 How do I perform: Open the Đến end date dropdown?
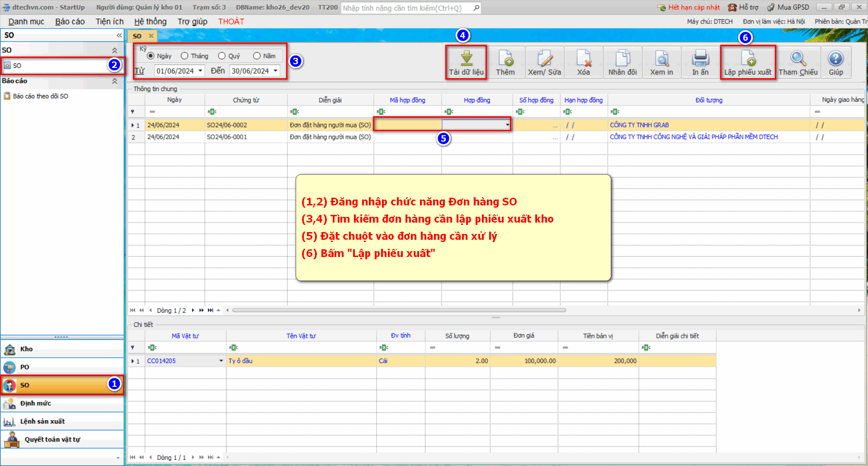tap(275, 71)
